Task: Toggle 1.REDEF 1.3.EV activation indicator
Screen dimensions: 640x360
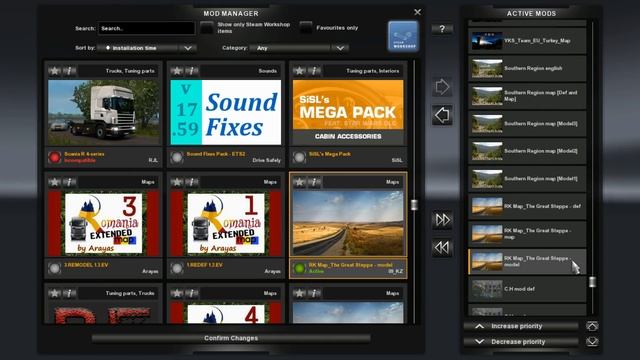Action: [177, 268]
